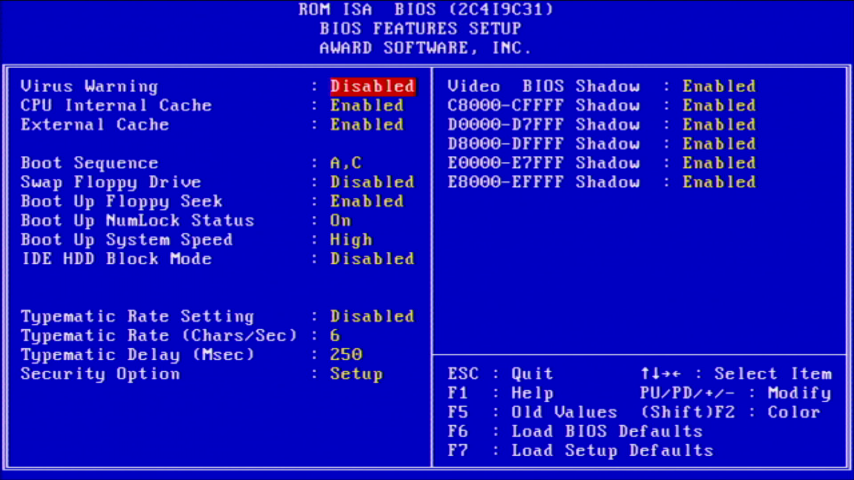The height and width of the screenshot is (480, 854).
Task: Toggle the External Cache Enabled value
Action: tap(367, 125)
